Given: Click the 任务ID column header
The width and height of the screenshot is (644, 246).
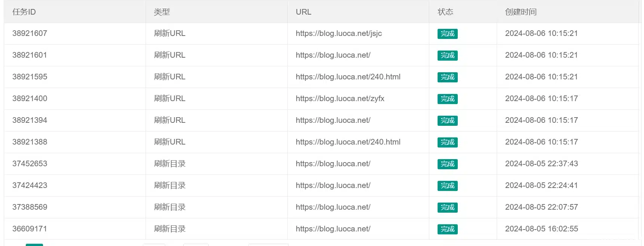Looking at the screenshot, I should pos(24,12).
